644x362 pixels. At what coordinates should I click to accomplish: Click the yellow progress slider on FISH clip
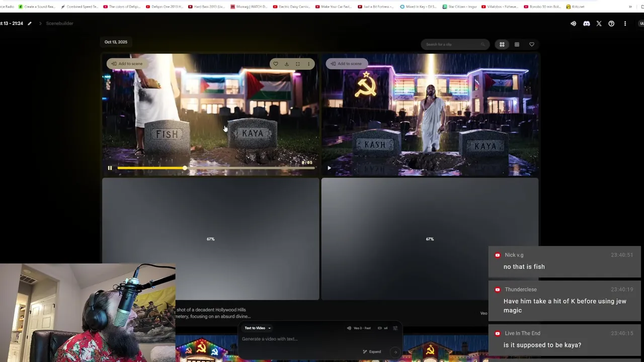click(185, 168)
